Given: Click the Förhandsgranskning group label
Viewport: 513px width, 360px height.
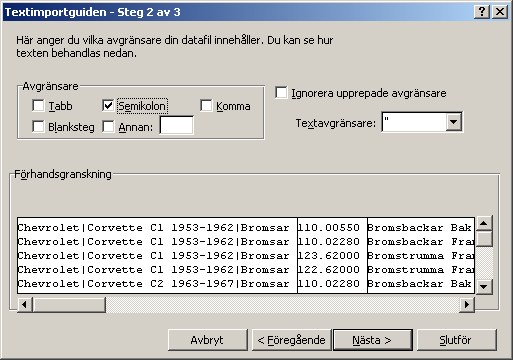Looking at the screenshot, I should point(63,174).
